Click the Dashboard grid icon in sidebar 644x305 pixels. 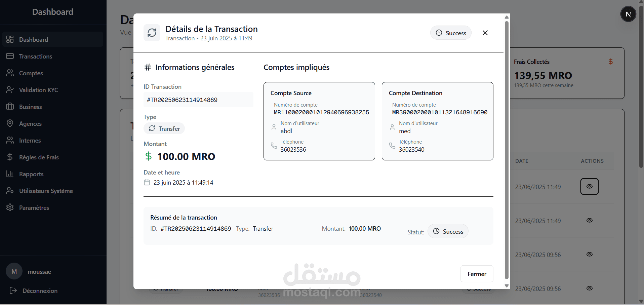point(10,39)
